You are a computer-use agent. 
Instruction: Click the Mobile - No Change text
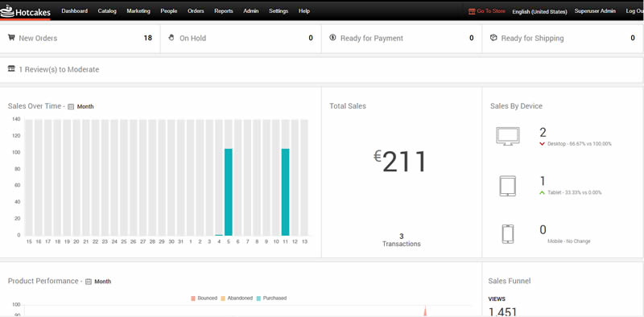coord(569,241)
